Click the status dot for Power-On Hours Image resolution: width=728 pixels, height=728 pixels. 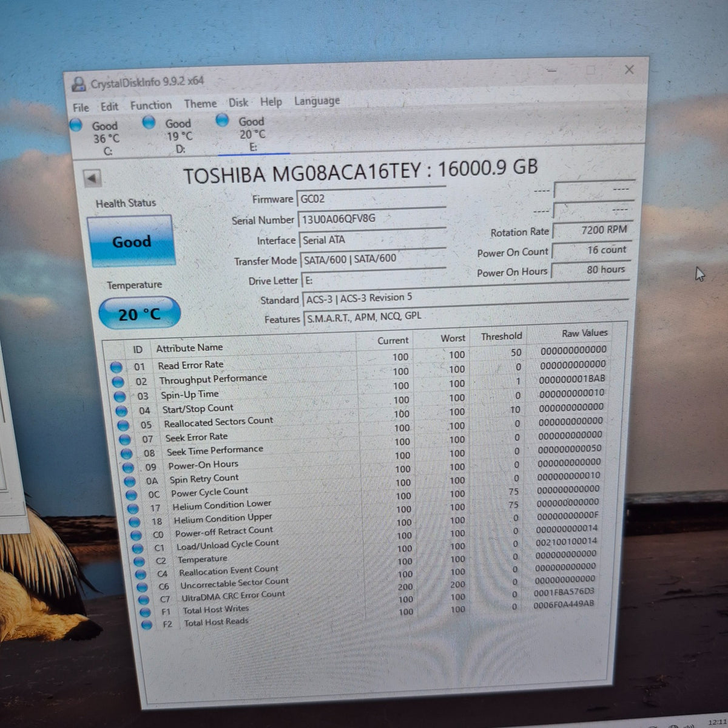click(128, 468)
